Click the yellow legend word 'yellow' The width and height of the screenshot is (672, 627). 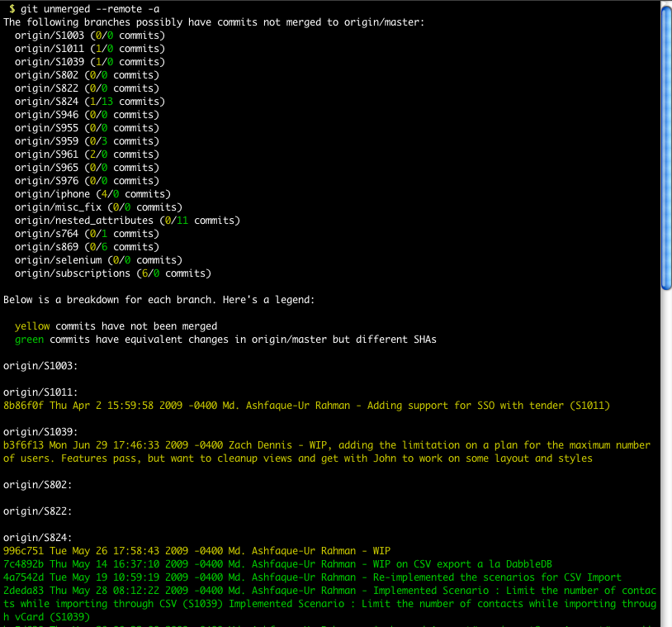(32, 326)
